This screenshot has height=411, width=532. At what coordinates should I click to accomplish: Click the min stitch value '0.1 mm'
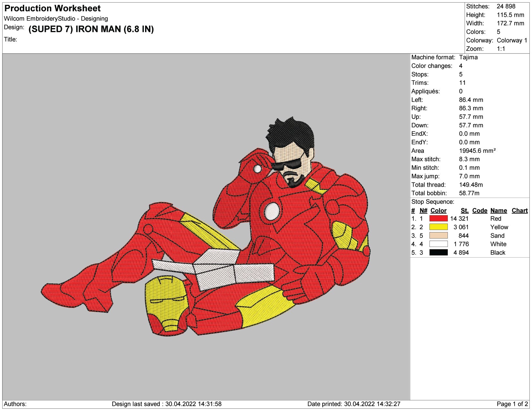[469, 168]
